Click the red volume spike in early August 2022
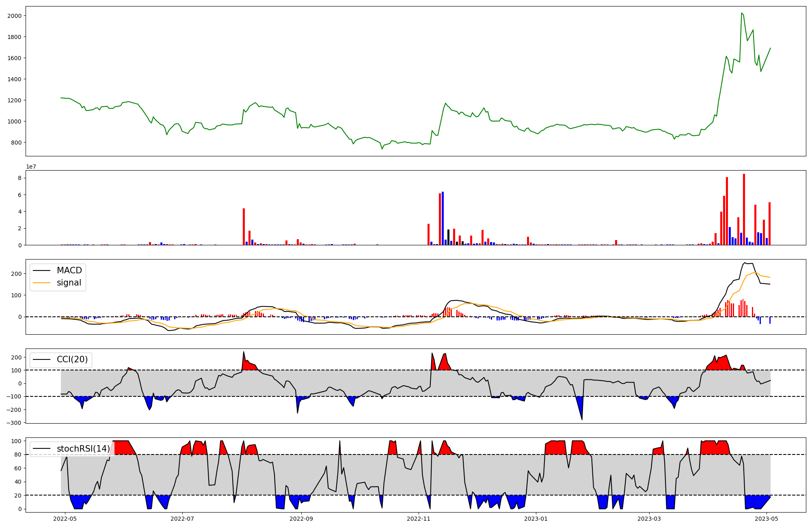This screenshot has height=528, width=812. click(x=244, y=227)
